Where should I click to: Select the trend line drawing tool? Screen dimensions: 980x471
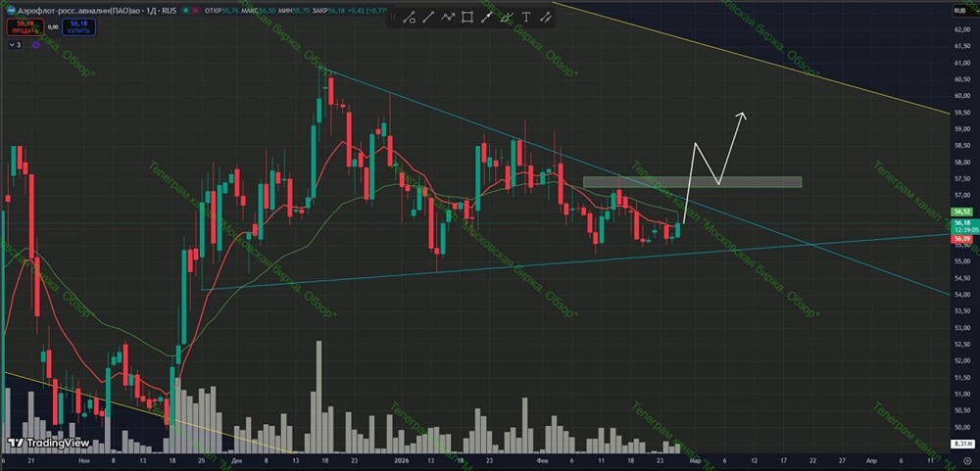(428, 18)
